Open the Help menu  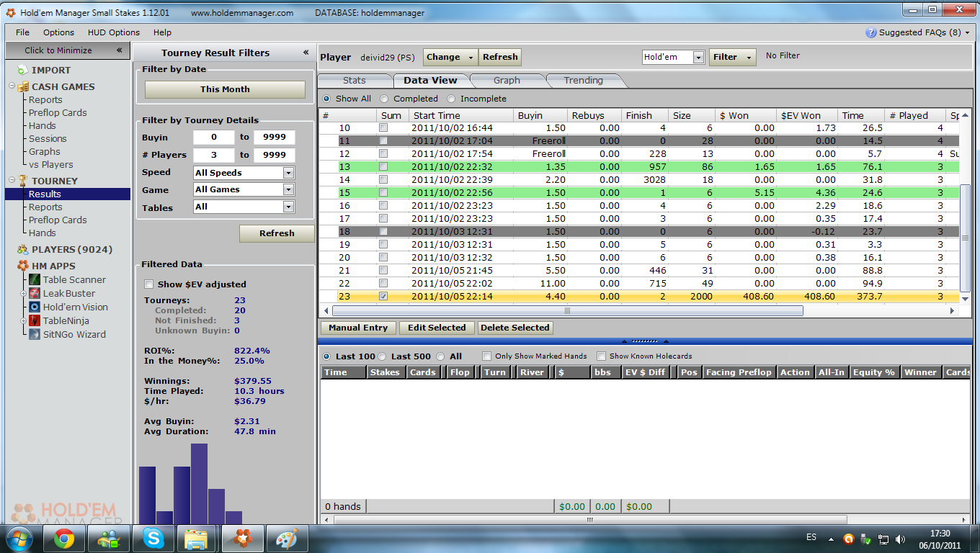point(162,32)
